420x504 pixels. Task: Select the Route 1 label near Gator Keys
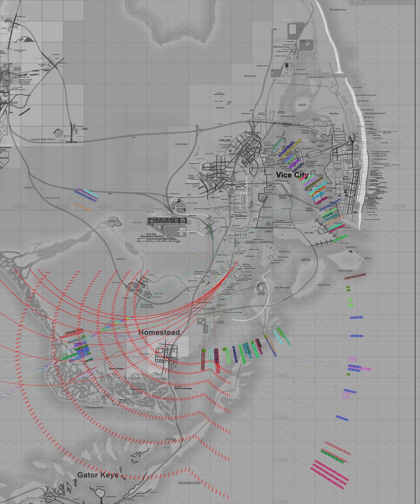tap(76, 499)
